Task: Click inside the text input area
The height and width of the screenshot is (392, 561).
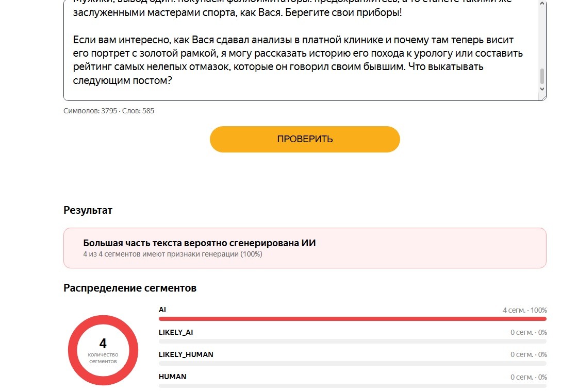Action: [x=301, y=50]
